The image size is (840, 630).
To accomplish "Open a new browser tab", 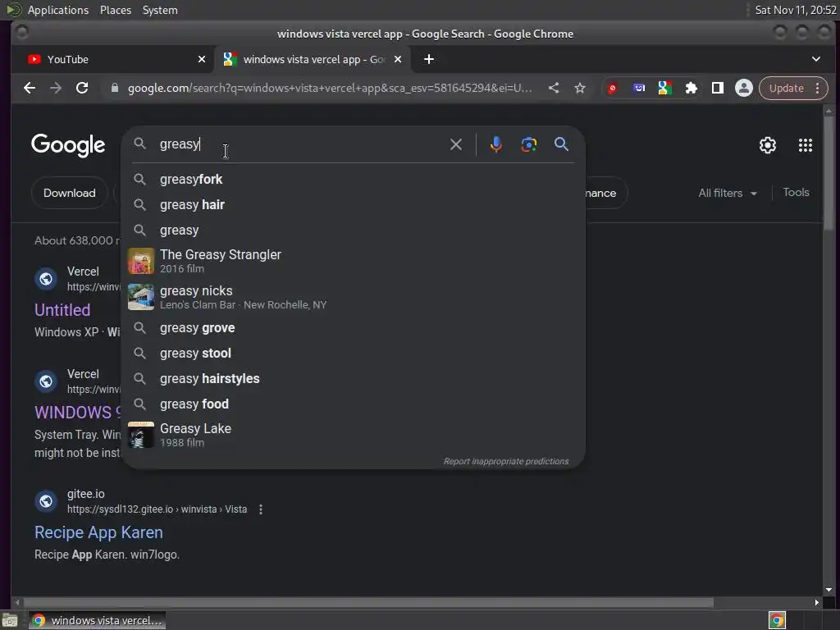I will coord(429,59).
